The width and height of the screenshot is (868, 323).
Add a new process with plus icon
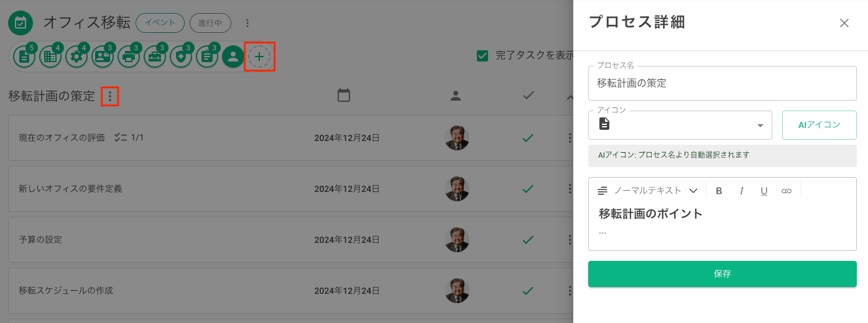(x=259, y=57)
